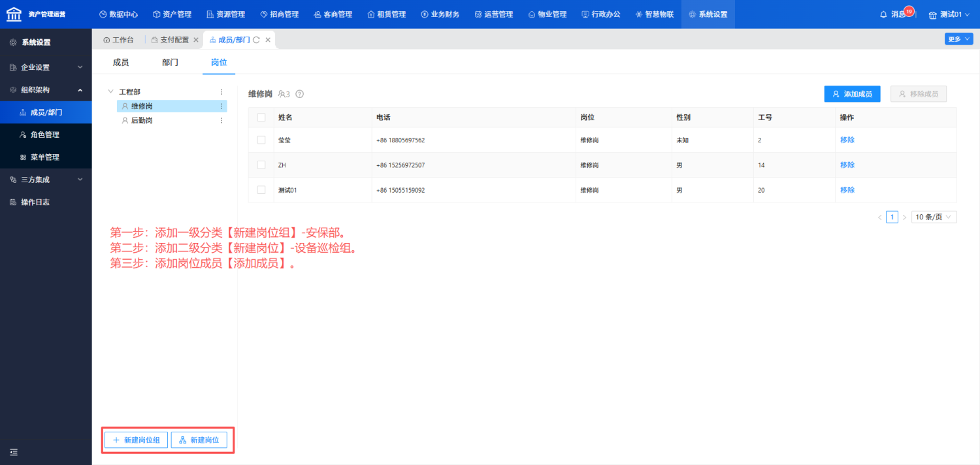Open the 测试01 user account dropdown
Screen dimensions: 980x465
pyautogui.click(x=949, y=14)
